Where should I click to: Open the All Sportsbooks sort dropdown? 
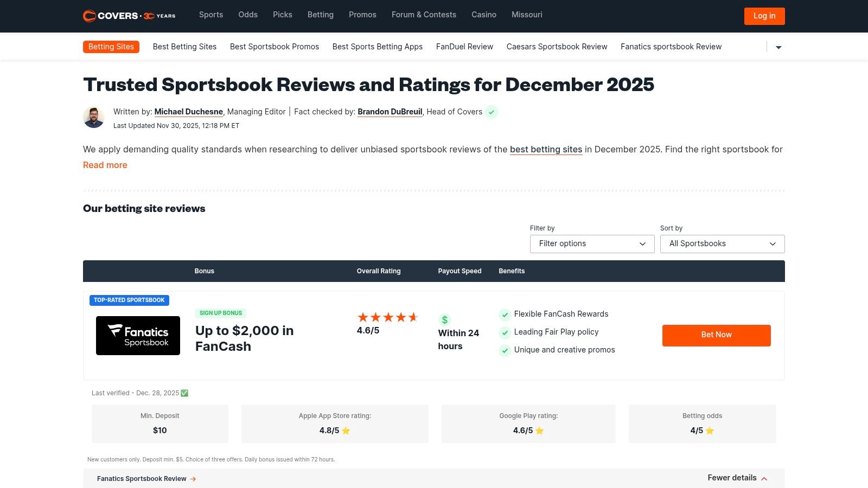(722, 244)
